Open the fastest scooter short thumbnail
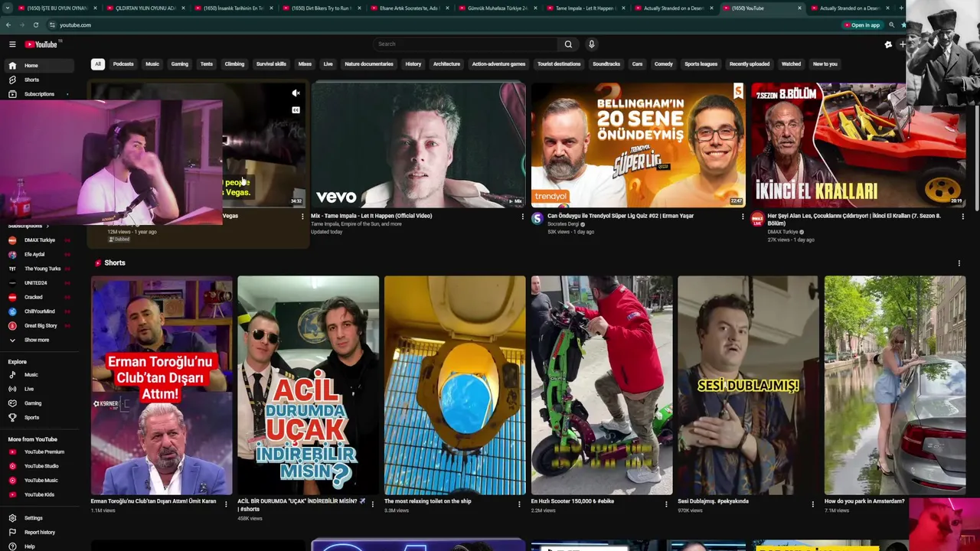 (x=601, y=386)
